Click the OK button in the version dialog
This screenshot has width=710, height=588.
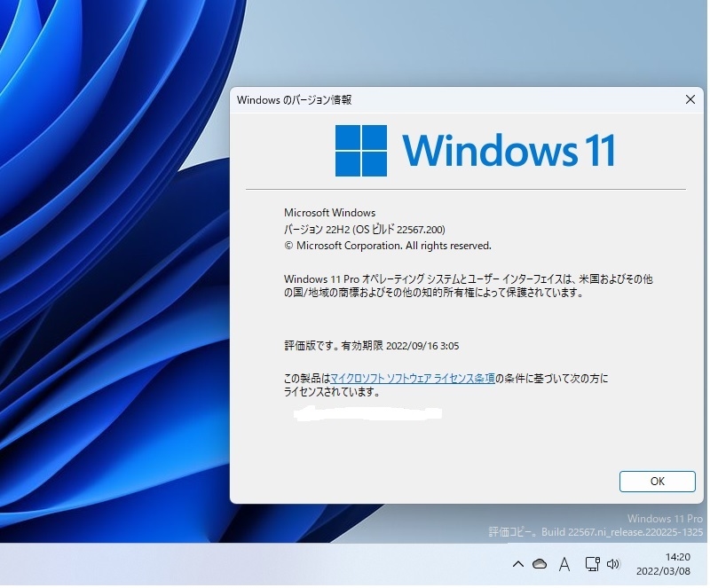pyautogui.click(x=659, y=483)
